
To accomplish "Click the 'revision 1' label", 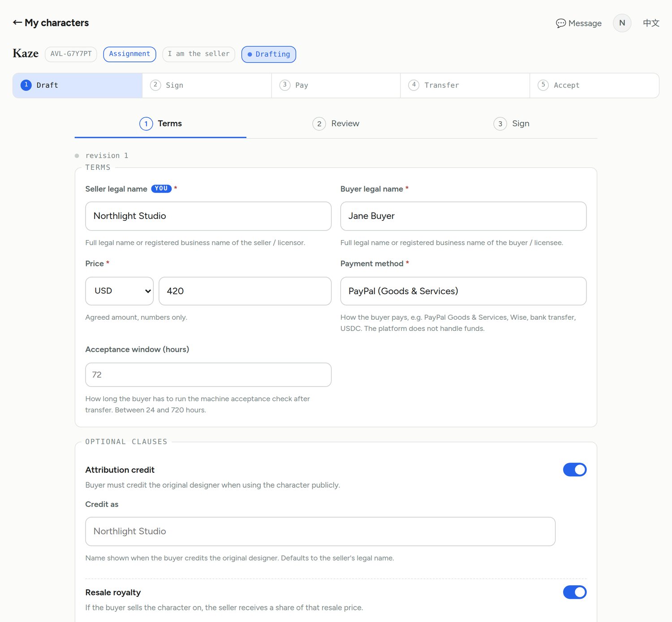I will tap(107, 156).
